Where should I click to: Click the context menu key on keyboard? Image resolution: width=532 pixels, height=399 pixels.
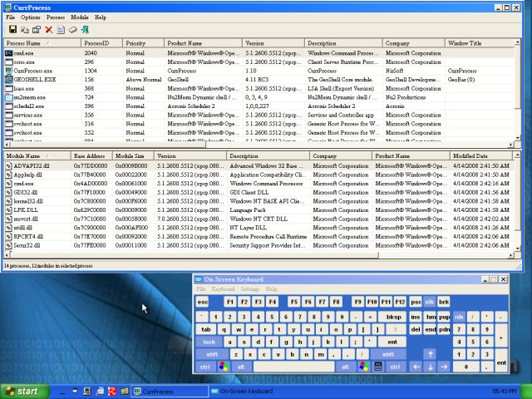click(x=378, y=367)
